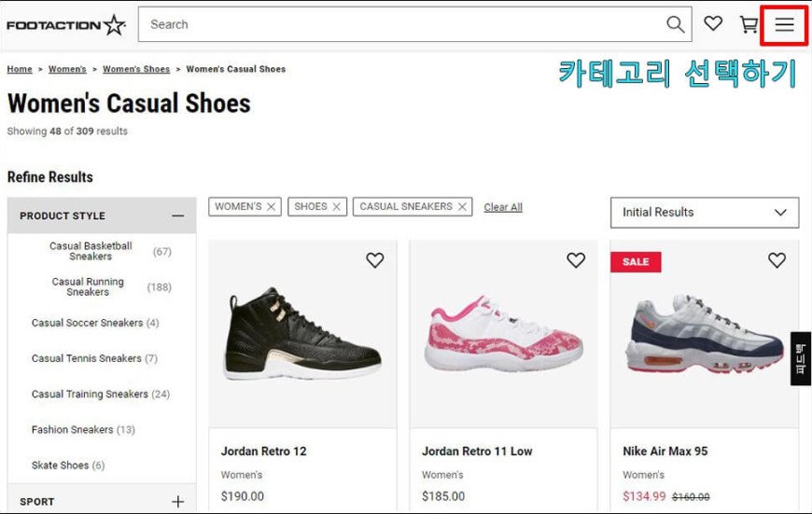Remove the CASUAL SNEAKERS filter chip
The width and height of the screenshot is (812, 514).
pos(462,206)
